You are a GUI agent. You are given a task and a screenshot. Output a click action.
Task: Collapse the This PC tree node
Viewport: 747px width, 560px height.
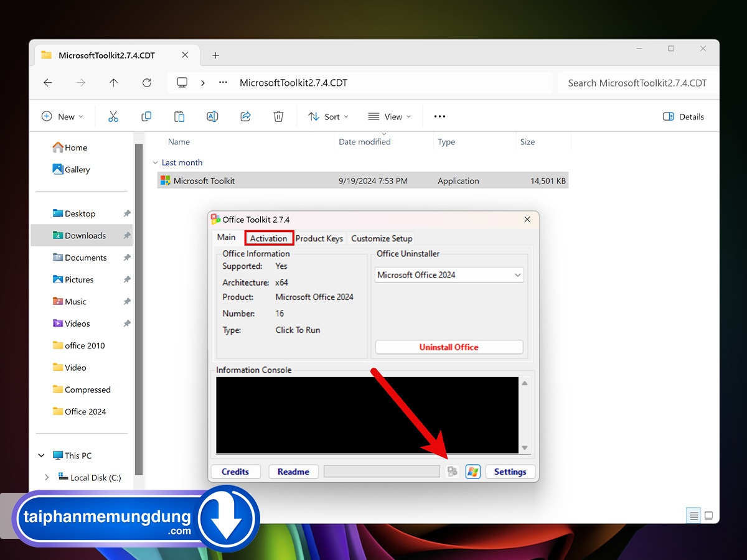[41, 455]
